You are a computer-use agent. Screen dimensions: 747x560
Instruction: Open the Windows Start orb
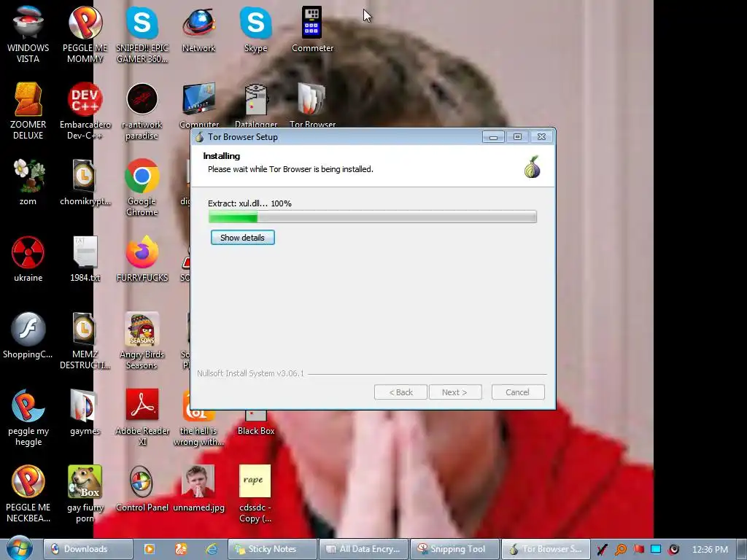tap(20, 548)
